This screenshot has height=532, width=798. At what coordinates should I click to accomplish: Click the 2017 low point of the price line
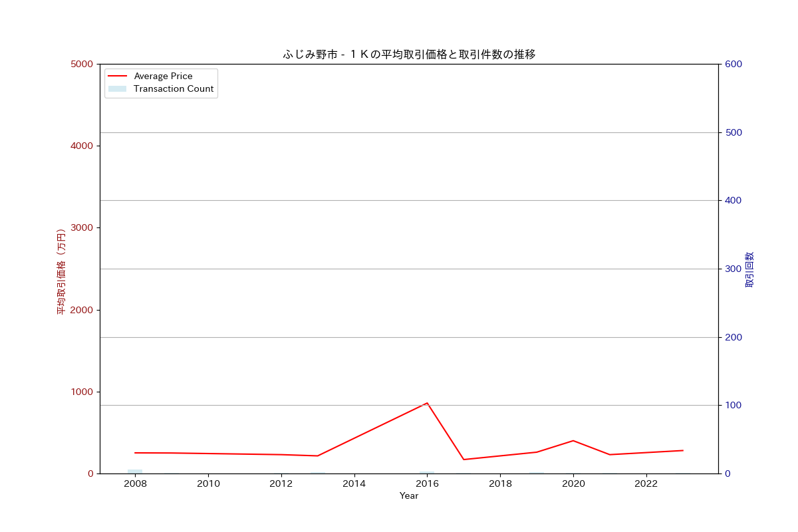pos(464,460)
